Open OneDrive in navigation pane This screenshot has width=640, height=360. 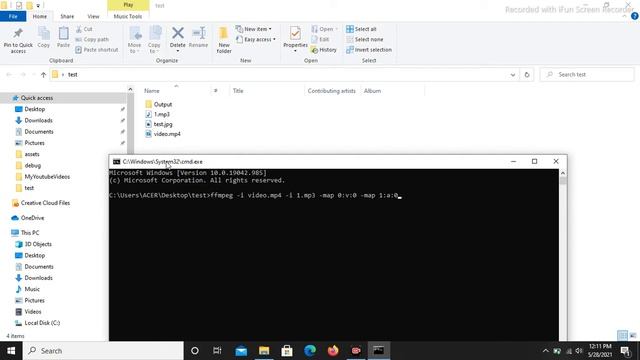tap(32, 218)
